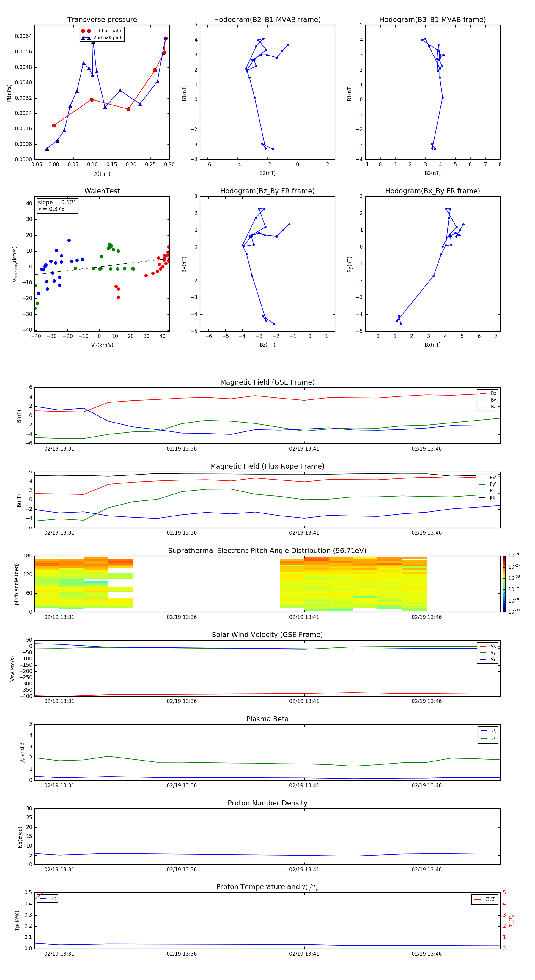Select the Te/Tp legend entry
The height and width of the screenshot is (980, 535).
point(485,899)
